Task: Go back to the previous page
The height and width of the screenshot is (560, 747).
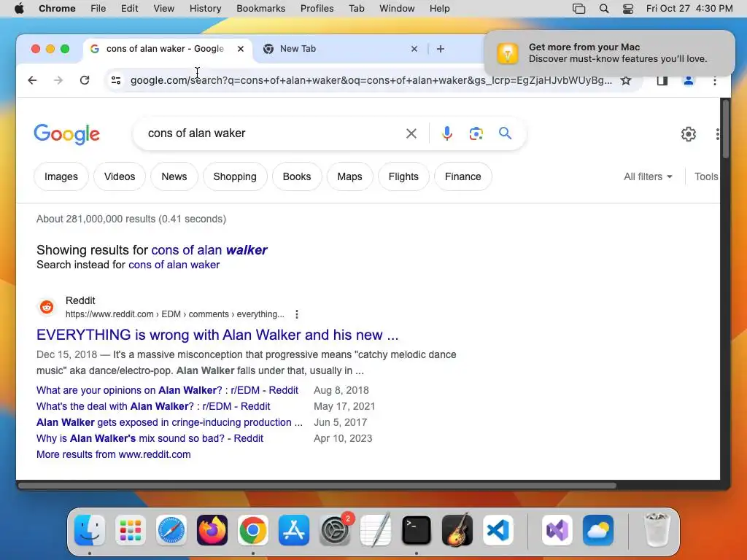Action: tap(32, 80)
